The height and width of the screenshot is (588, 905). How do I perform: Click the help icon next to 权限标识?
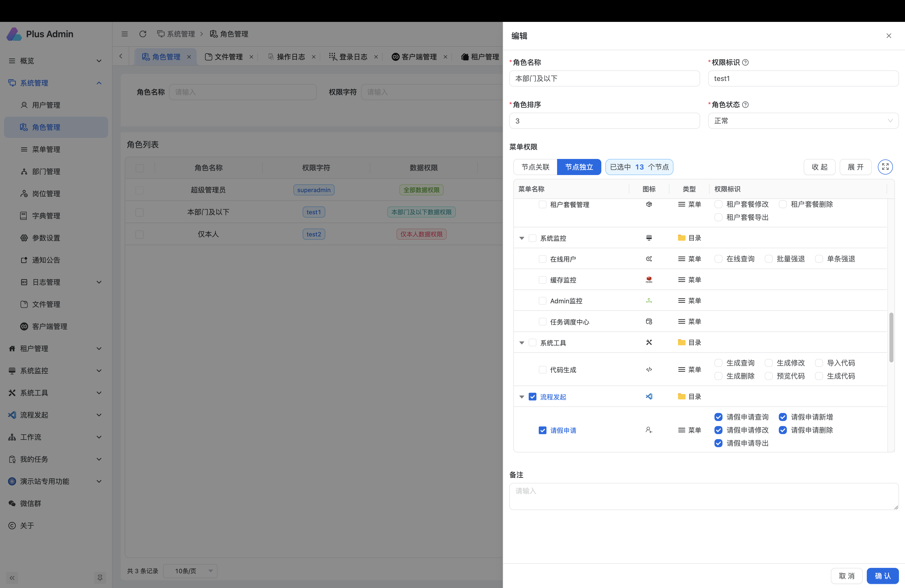(745, 62)
